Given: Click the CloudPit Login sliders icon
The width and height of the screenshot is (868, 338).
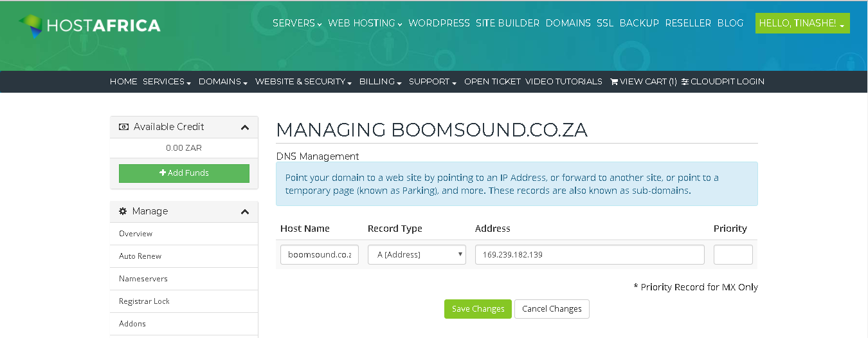Looking at the screenshot, I should tap(685, 82).
